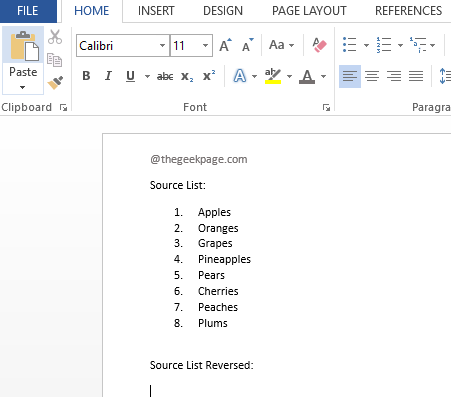Cut selection with the scissors icon
This screenshot has height=397, width=451.
[x=55, y=37]
